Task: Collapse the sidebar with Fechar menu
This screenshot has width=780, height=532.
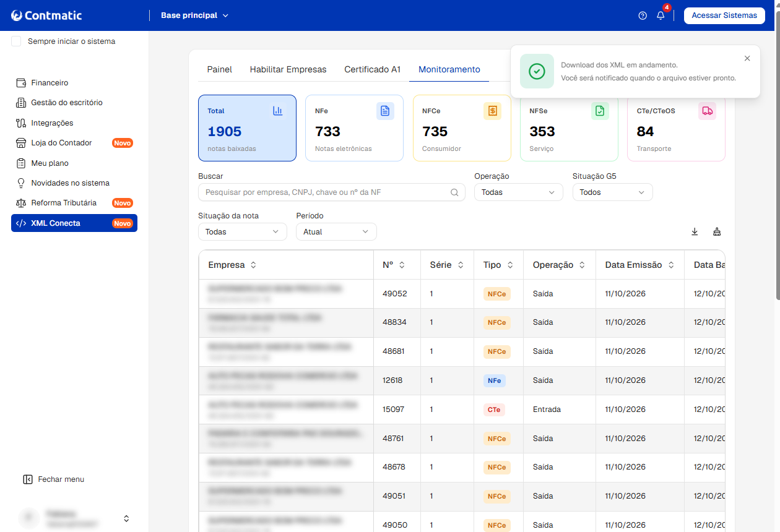Action: [x=53, y=479]
